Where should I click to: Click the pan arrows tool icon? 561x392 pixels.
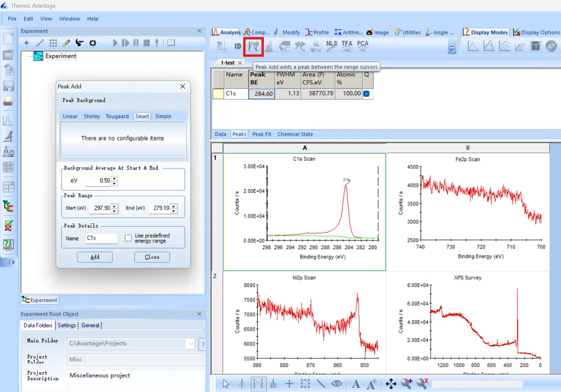point(391,384)
